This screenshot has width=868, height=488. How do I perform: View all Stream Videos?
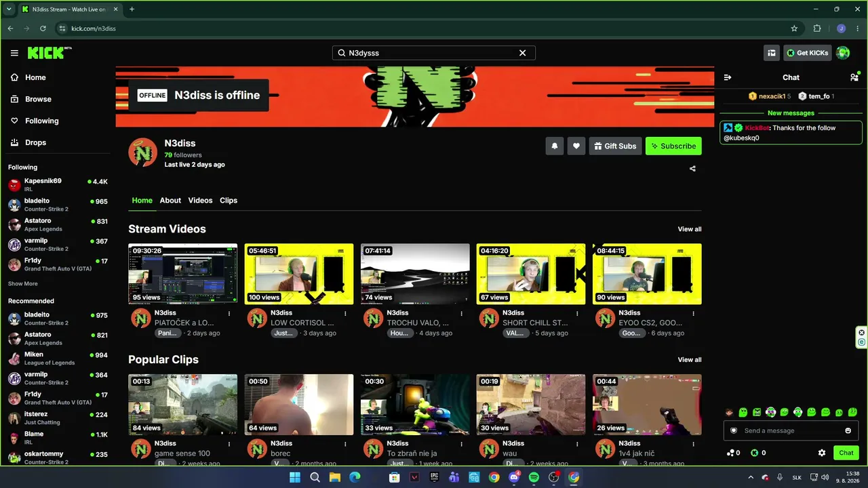click(690, 229)
